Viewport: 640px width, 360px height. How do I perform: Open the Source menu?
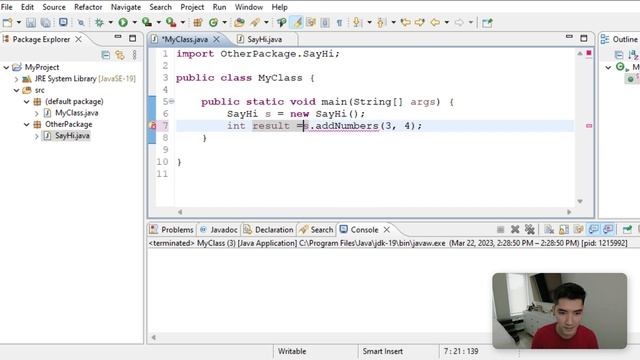click(54, 7)
